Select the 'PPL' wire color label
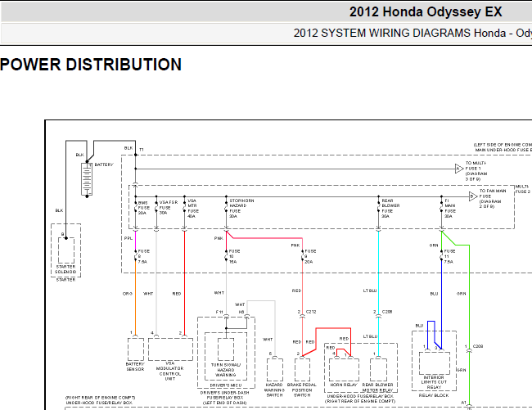This screenshot has width=532, height=410. click(x=128, y=238)
